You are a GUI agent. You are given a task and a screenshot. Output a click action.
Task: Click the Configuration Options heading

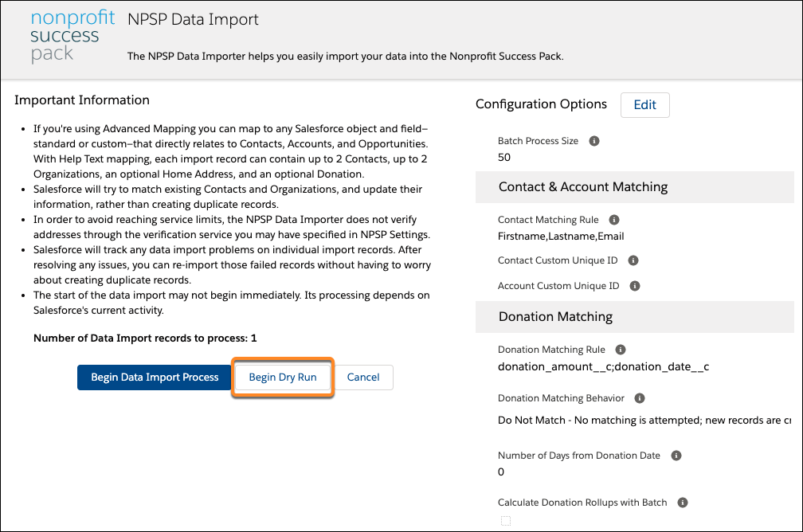[542, 104]
